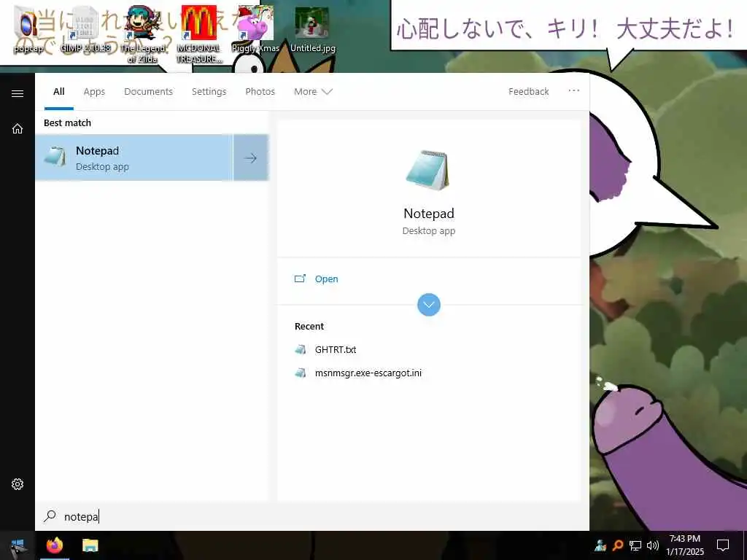Click Open to launch Notepad
Screen dimensions: 747x560
pos(326,279)
